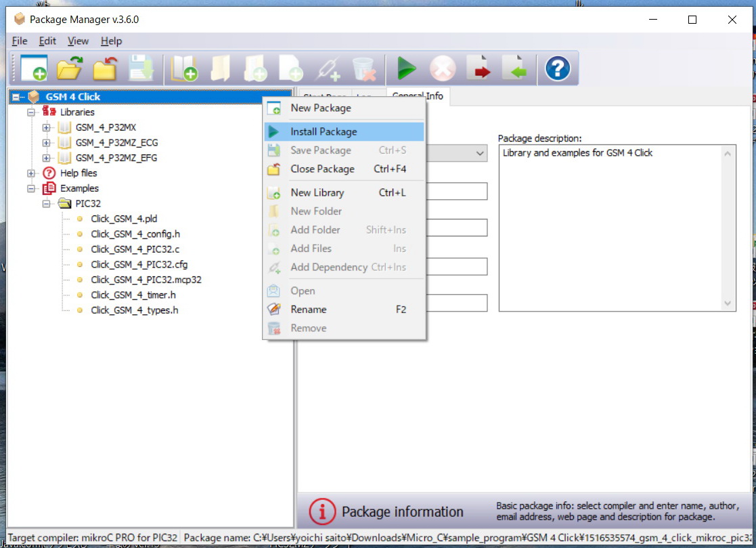Click Package Manager title bar app icon
The image size is (756, 548).
(19, 19)
